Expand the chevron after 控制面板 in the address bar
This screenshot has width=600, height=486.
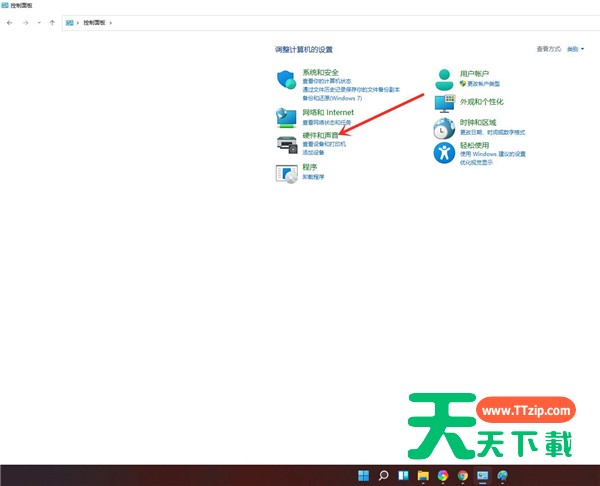111,23
